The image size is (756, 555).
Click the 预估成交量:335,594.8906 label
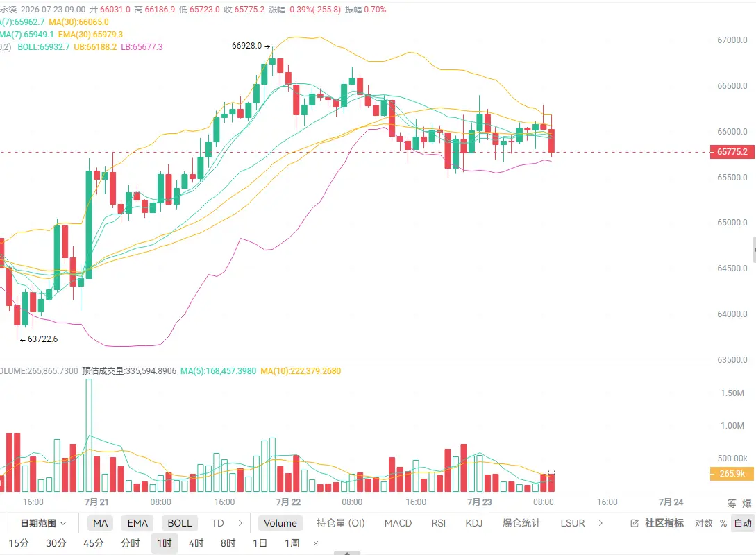click(x=129, y=371)
